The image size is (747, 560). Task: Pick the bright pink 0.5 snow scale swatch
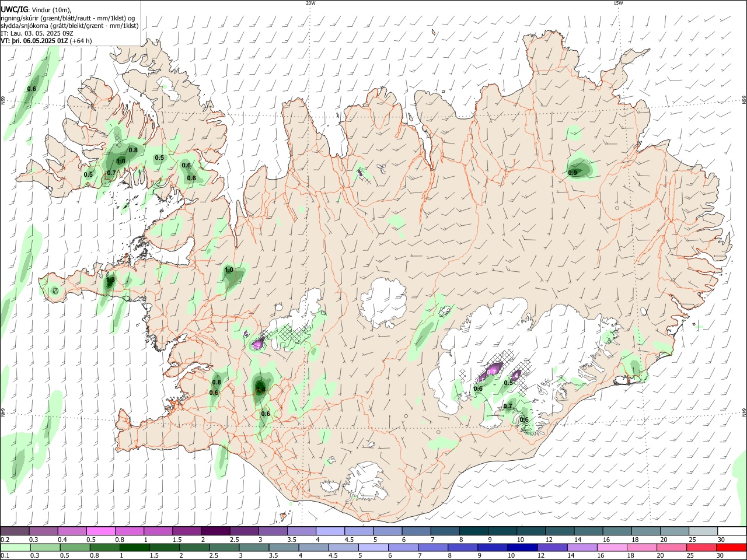pos(100,531)
